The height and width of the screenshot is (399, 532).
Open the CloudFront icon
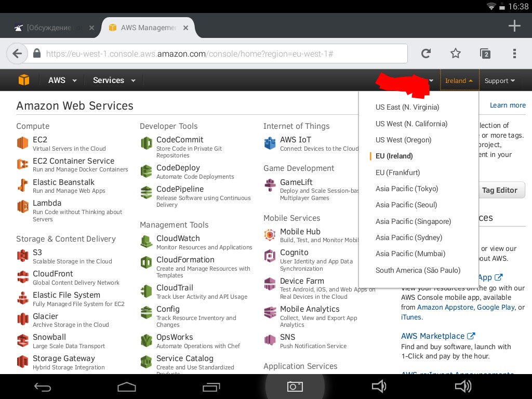22,277
